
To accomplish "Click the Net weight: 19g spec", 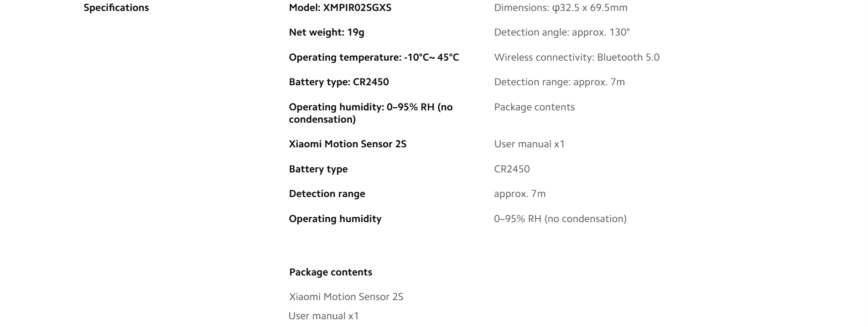I will tap(326, 32).
